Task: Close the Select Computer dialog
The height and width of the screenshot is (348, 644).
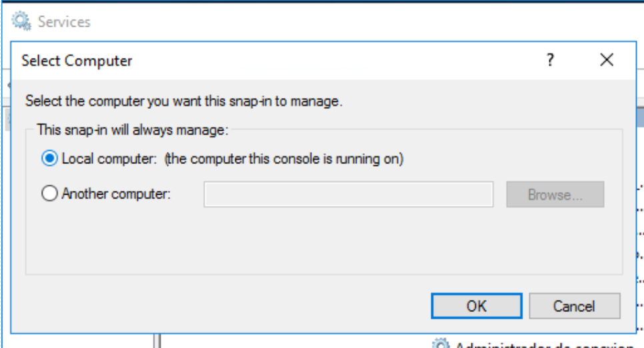Action: pos(606,60)
